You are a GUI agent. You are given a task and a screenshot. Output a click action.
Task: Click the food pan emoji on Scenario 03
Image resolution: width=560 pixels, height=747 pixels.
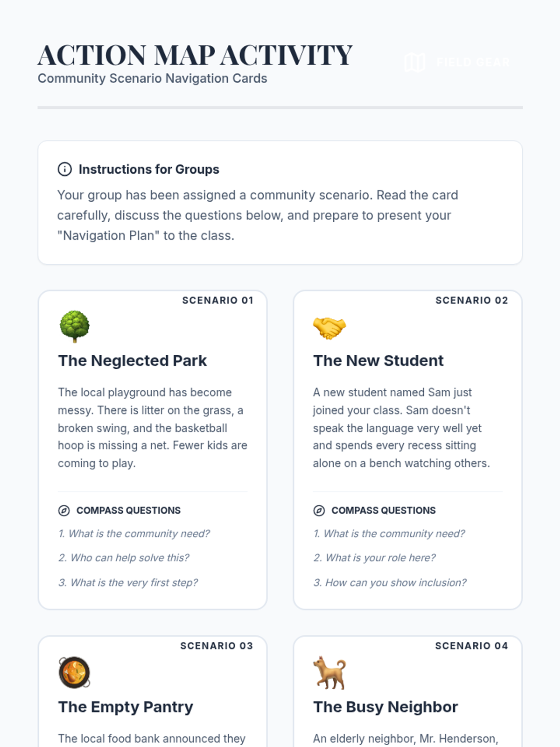point(74,672)
